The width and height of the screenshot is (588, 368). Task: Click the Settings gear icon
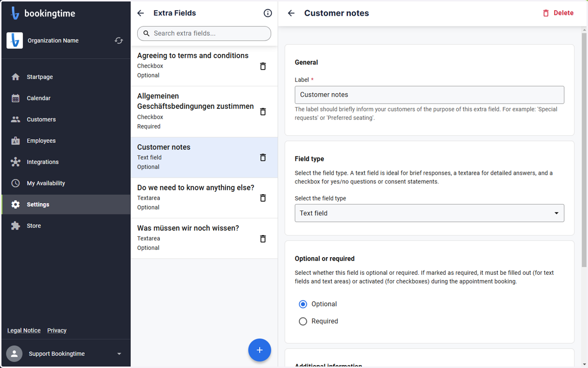(16, 205)
